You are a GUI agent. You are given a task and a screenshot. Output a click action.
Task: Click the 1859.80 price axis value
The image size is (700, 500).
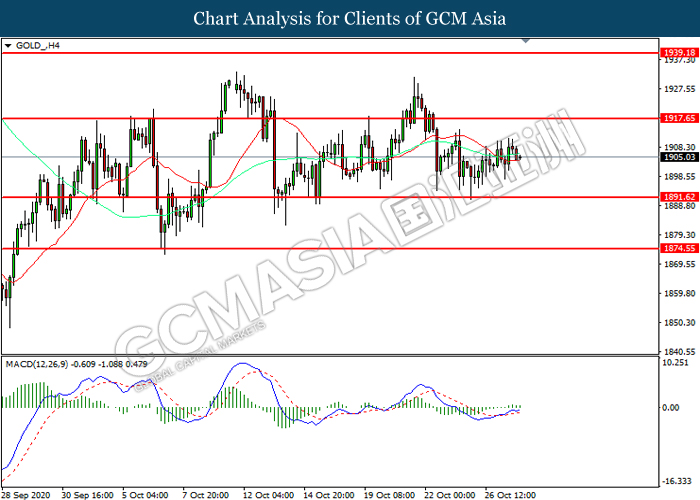(x=679, y=293)
